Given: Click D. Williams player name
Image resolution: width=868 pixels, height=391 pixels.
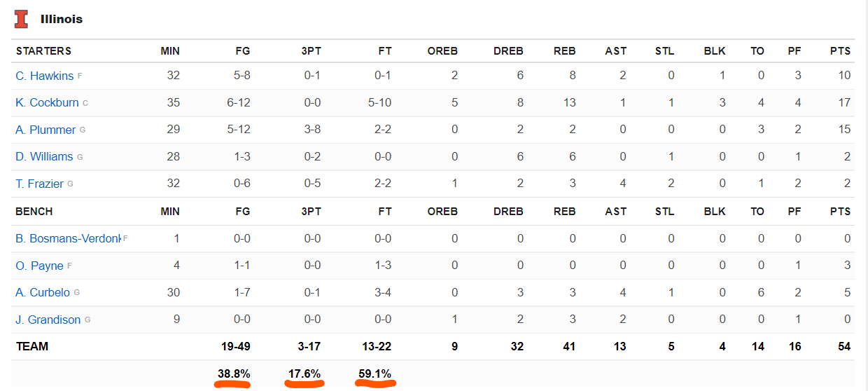Looking at the screenshot, I should 44,157.
